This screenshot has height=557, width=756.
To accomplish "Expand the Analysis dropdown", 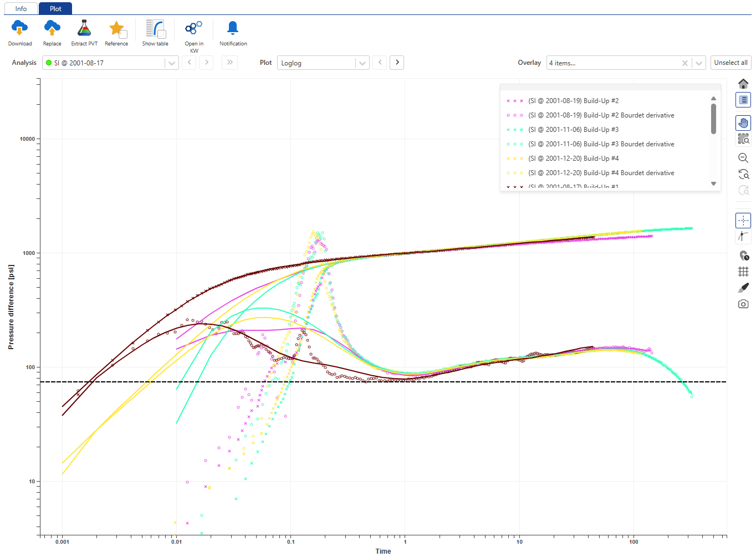I will 172,63.
